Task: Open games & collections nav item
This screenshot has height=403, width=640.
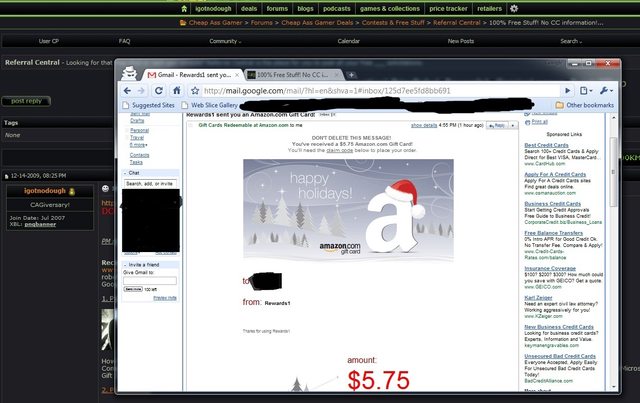Action: pyautogui.click(x=390, y=9)
